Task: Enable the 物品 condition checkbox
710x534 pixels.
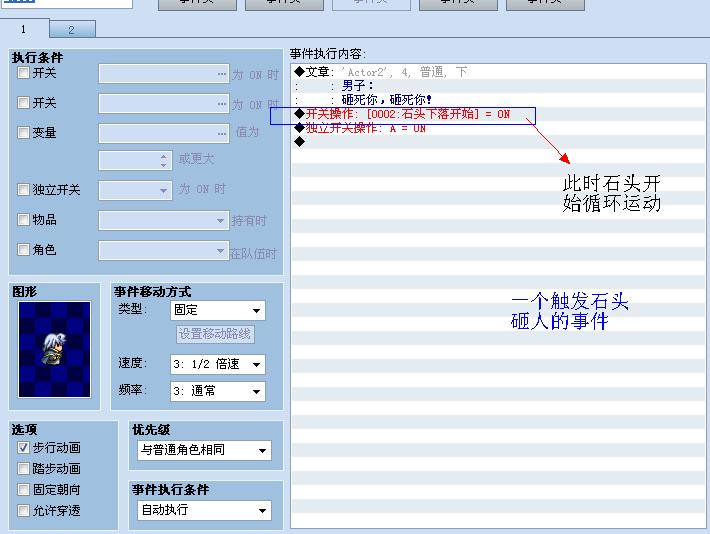Action: (23, 220)
